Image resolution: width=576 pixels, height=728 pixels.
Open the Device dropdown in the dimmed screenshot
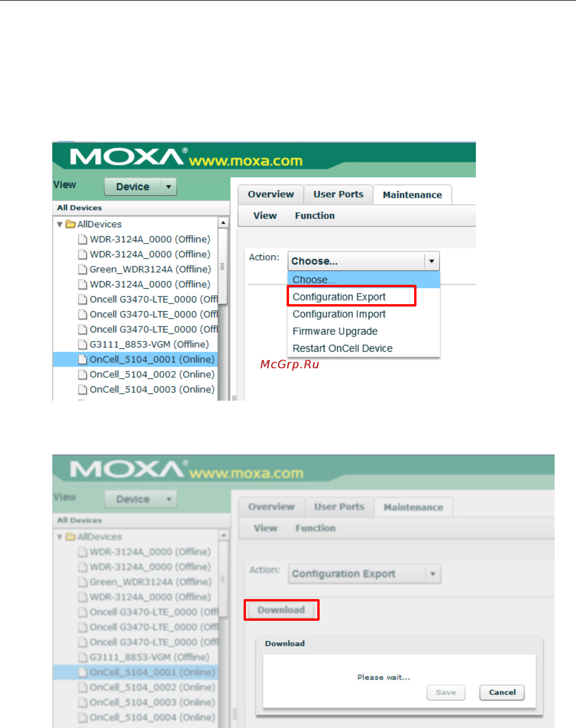[140, 499]
